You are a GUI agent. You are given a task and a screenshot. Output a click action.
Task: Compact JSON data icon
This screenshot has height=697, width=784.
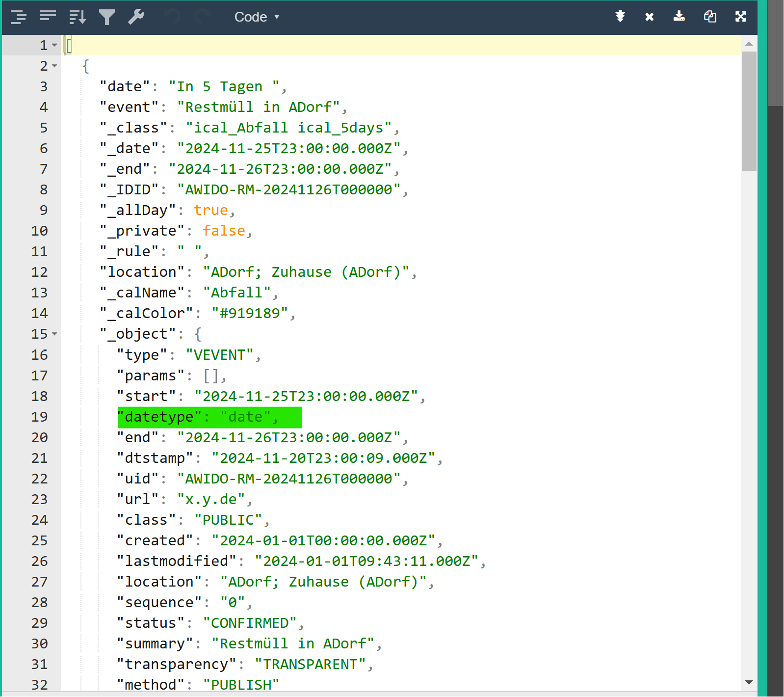[x=48, y=16]
